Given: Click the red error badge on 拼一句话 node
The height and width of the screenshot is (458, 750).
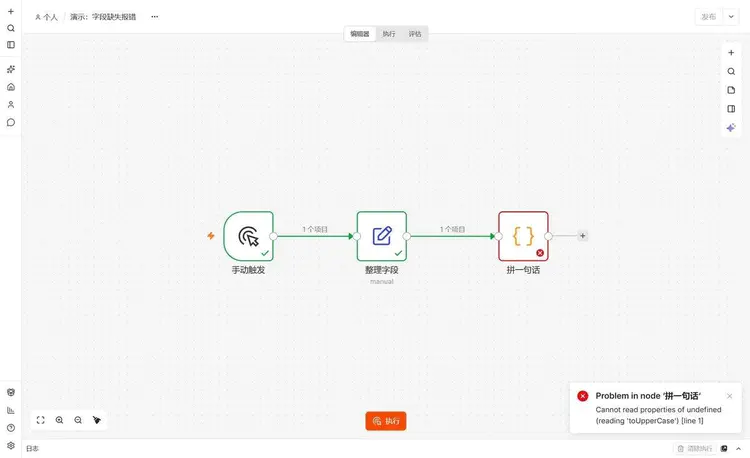Looking at the screenshot, I should (x=540, y=253).
